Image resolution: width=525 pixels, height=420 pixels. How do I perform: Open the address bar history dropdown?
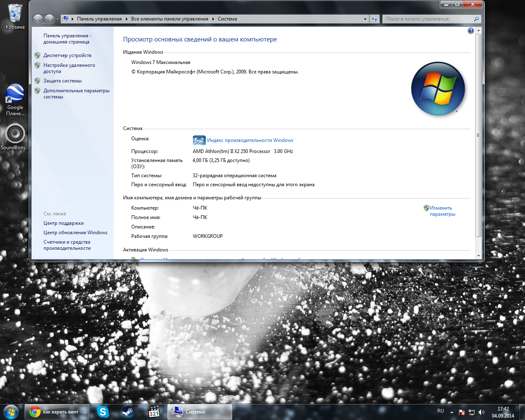point(365,19)
